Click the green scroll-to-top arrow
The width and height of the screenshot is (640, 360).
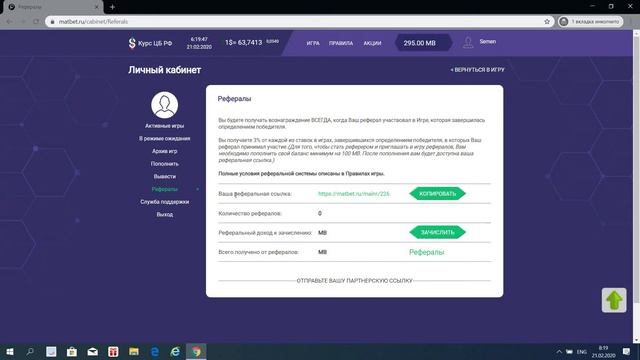(x=614, y=300)
